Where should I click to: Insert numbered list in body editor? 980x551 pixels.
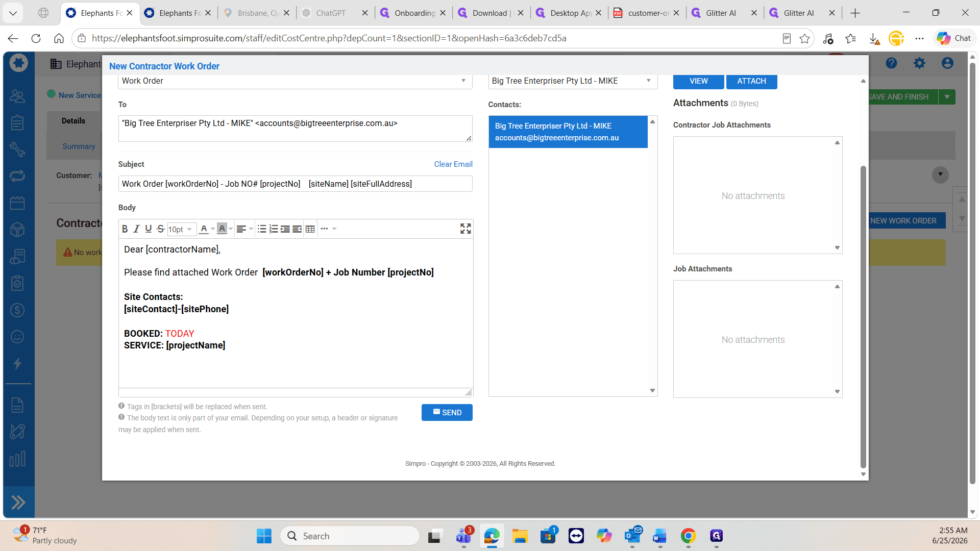pos(274,229)
